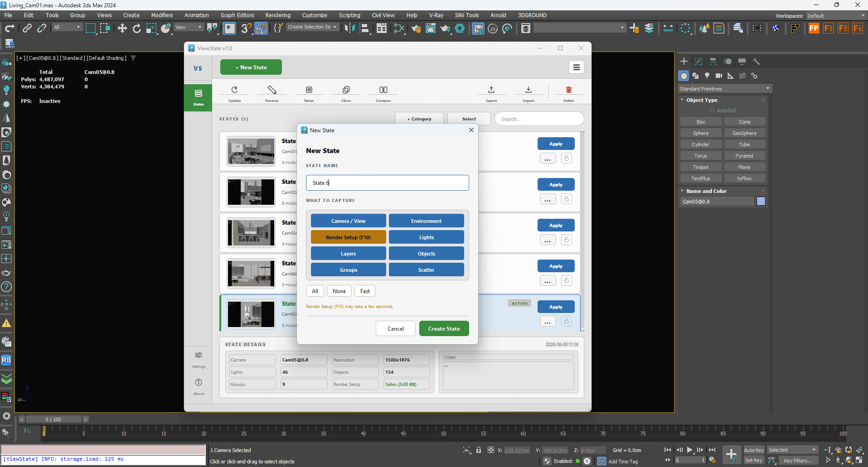Select the Move tool in main toolbar

pos(122,28)
